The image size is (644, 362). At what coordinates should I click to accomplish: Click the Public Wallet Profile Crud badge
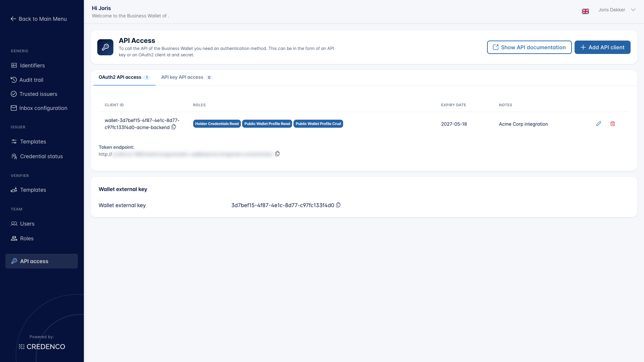[x=318, y=124]
